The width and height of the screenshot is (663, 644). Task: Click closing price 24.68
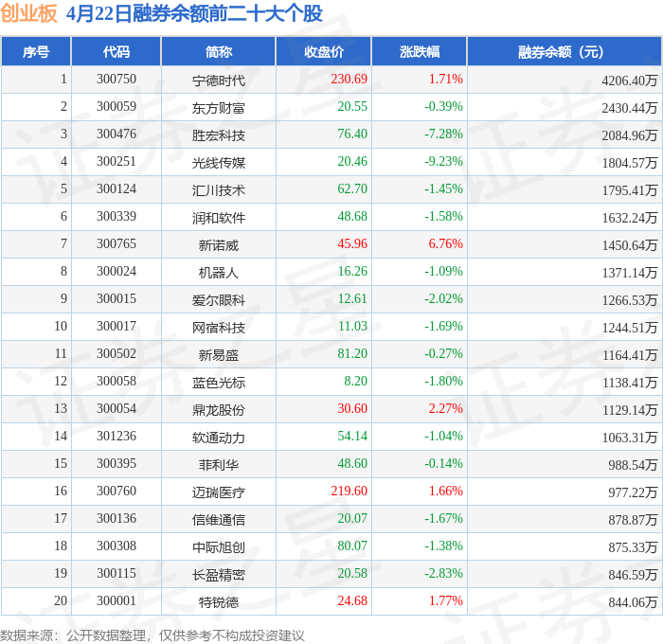coord(352,600)
